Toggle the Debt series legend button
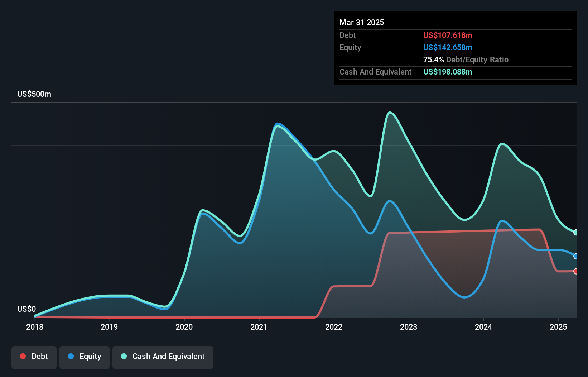This screenshot has width=588, height=377. tap(34, 357)
